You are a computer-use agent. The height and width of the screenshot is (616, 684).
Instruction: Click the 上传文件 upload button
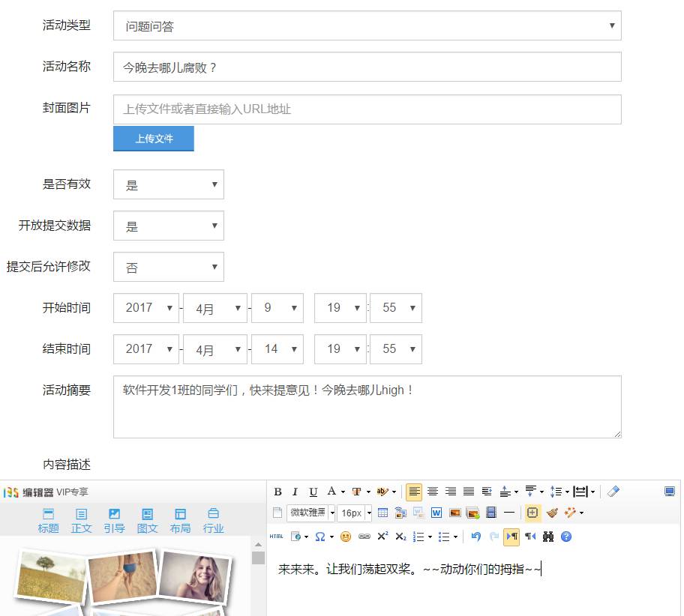(153, 139)
